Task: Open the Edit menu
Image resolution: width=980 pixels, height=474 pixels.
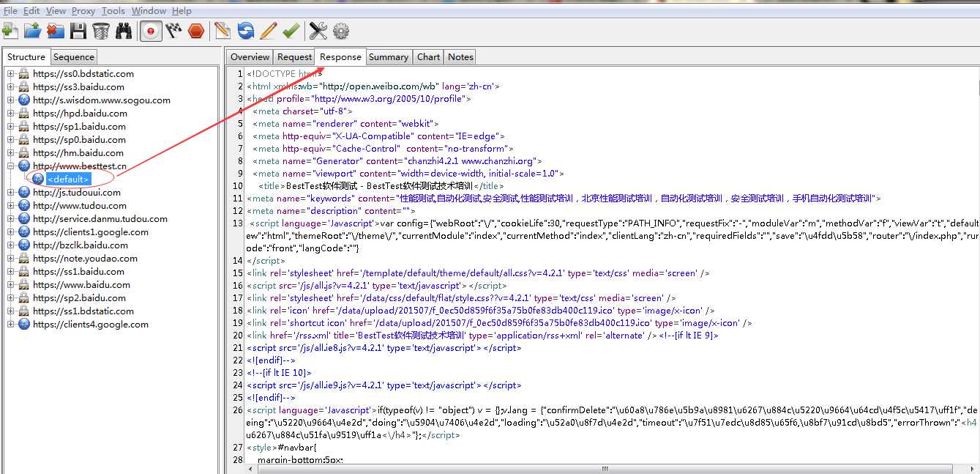Action: click(x=31, y=11)
